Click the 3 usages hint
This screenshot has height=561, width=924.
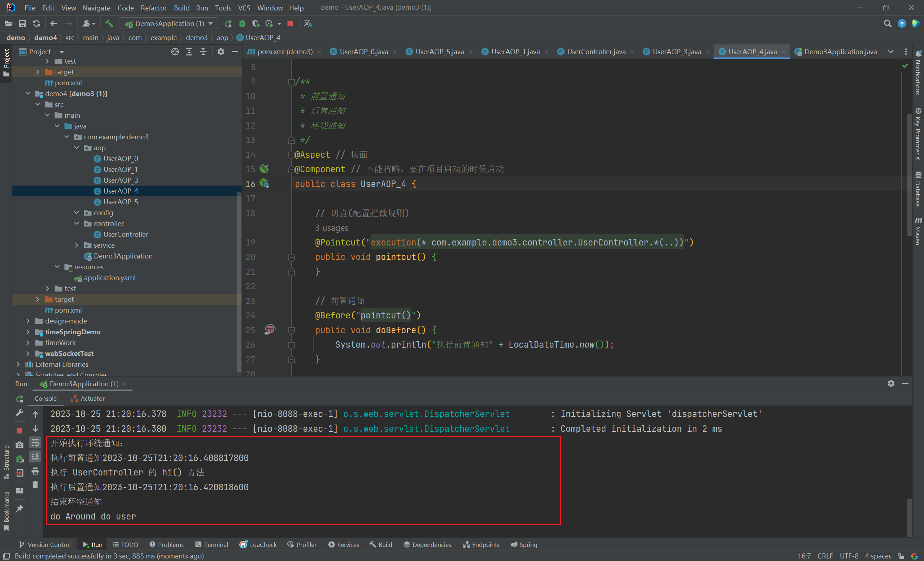point(331,228)
